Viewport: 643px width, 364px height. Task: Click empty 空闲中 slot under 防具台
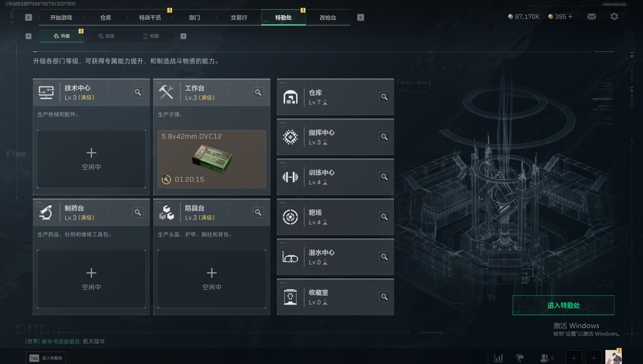(x=211, y=279)
